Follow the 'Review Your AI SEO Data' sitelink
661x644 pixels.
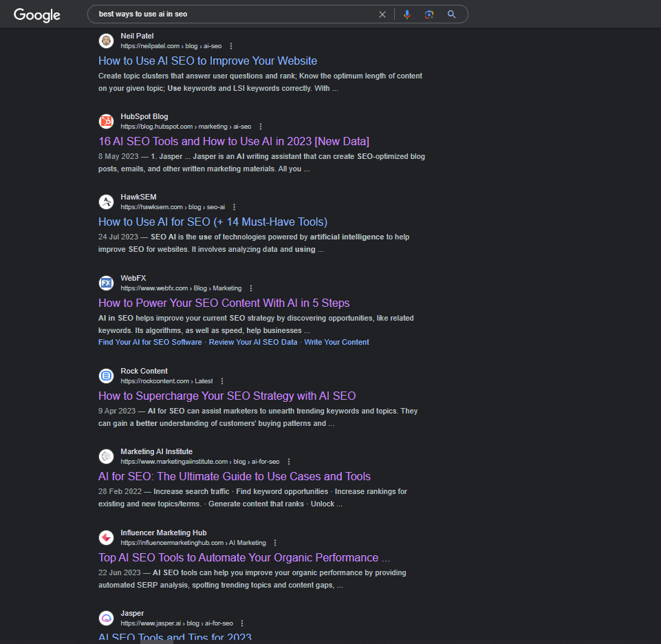(x=253, y=342)
